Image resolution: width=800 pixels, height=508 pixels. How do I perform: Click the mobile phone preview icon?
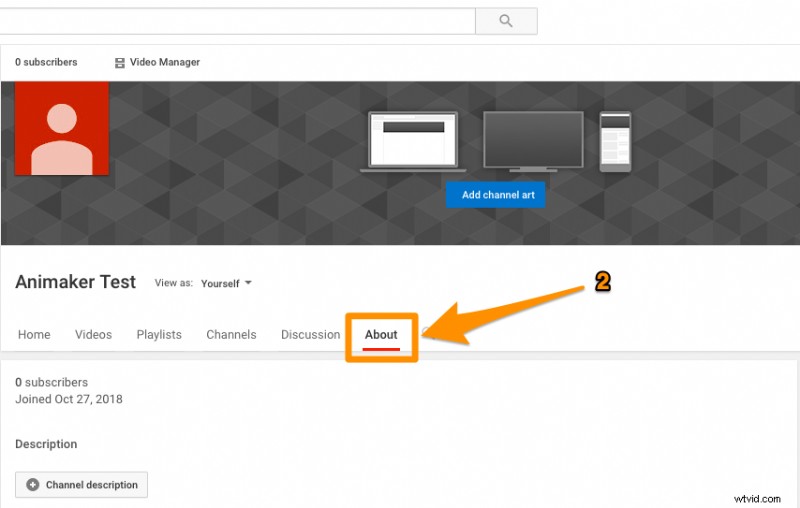(x=615, y=141)
